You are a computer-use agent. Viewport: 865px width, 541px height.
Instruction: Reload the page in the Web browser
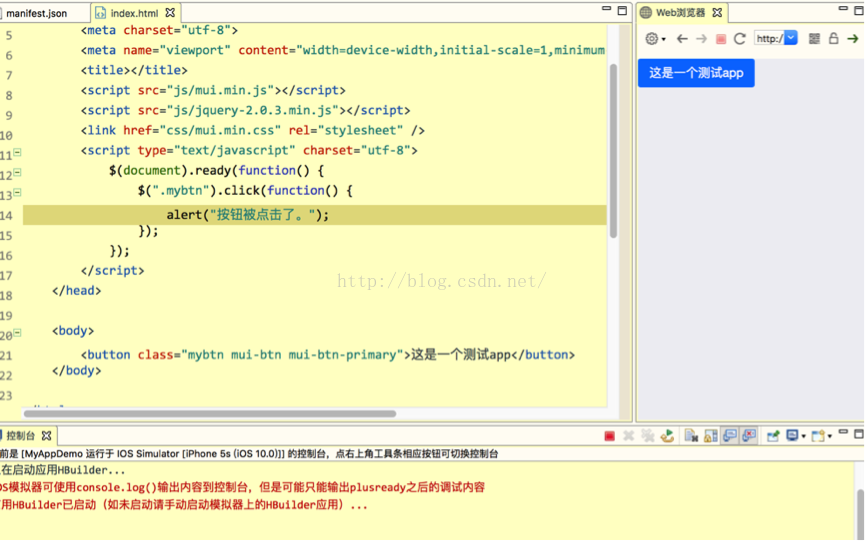740,39
